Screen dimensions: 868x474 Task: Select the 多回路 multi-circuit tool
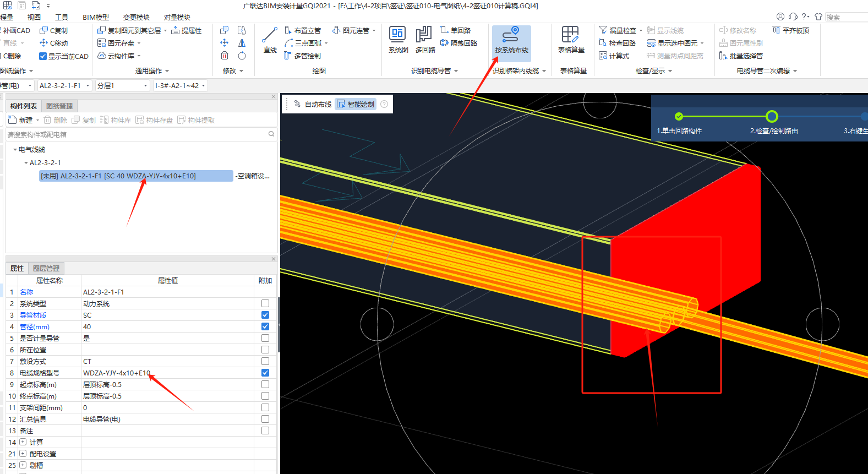pyautogui.click(x=425, y=40)
